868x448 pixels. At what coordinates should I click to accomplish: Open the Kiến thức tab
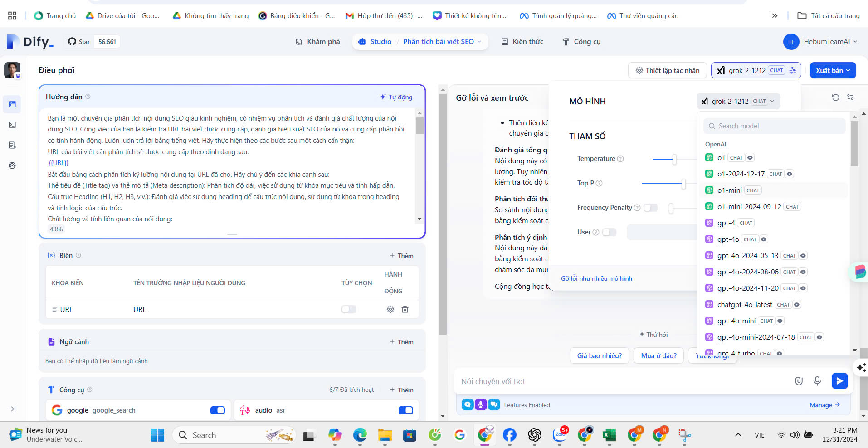coord(522,42)
